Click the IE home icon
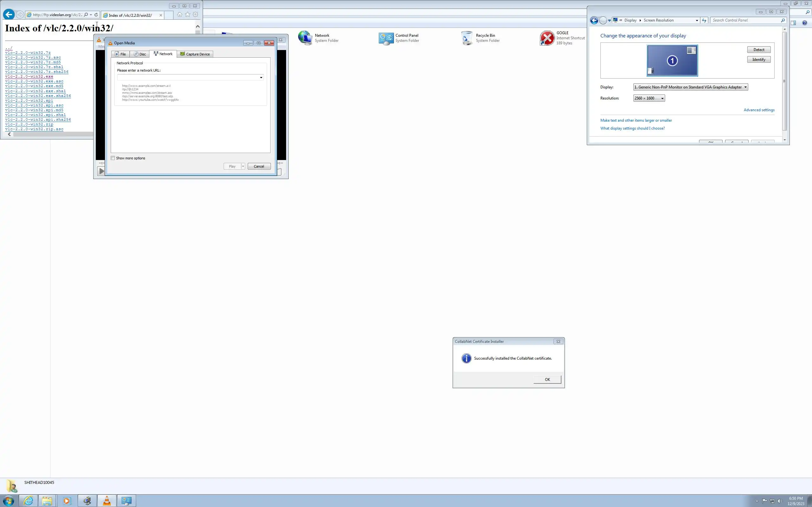 coord(180,15)
